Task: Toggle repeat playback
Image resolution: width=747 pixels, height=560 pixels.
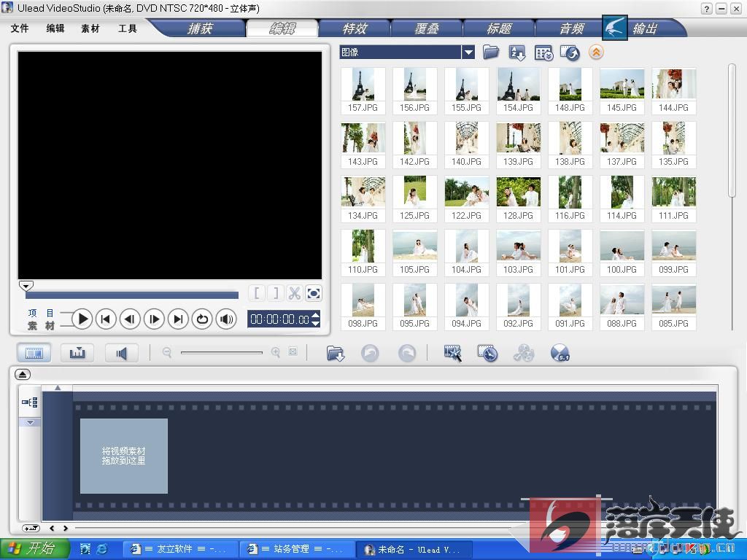Action: [x=202, y=319]
